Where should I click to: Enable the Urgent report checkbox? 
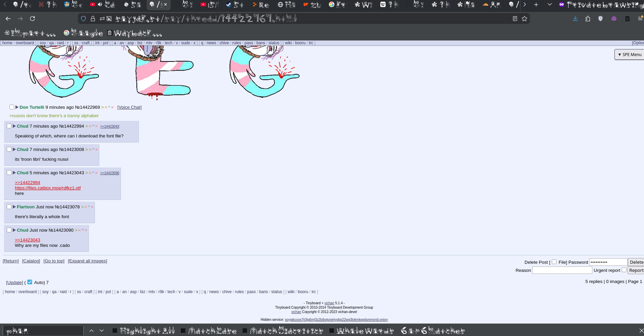coord(624,270)
